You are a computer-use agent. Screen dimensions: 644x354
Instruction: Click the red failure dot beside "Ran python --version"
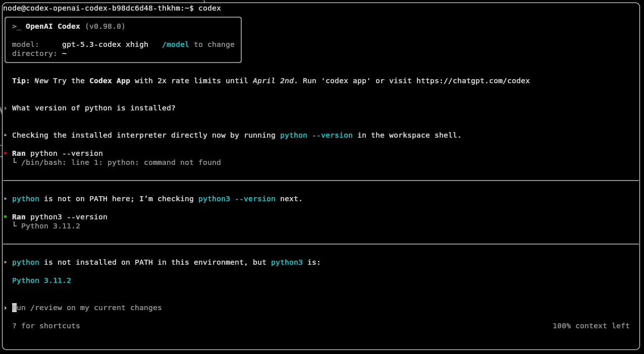click(6, 153)
